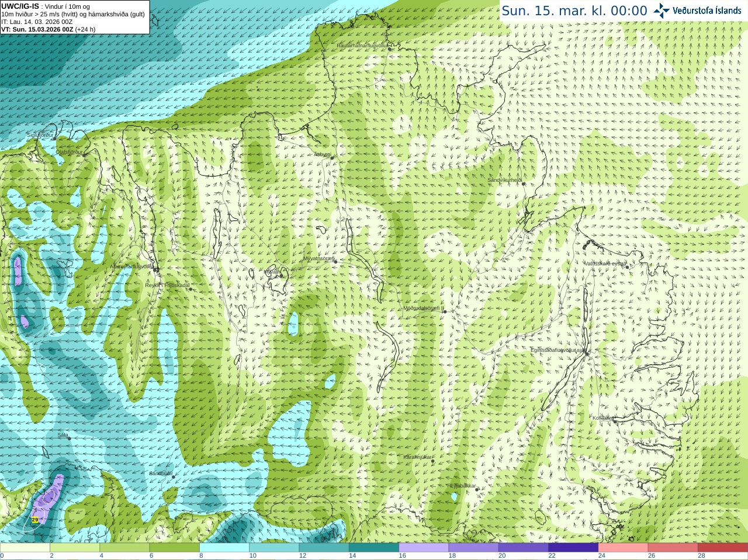
Task: Click the 'VT: Sun. 15.03.2026 00Z (+24 h)' line
Action: pos(49,29)
